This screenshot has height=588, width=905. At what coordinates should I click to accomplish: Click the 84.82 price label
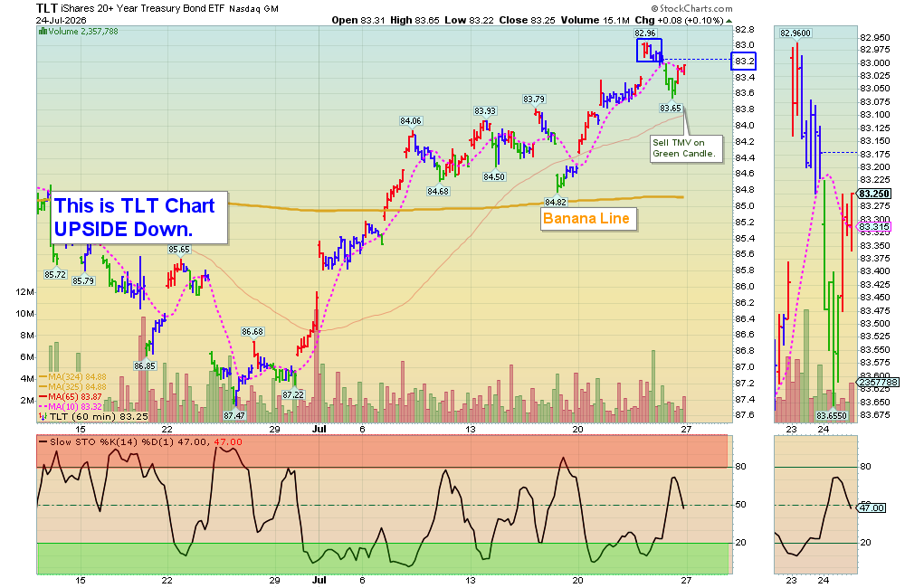tap(556, 202)
